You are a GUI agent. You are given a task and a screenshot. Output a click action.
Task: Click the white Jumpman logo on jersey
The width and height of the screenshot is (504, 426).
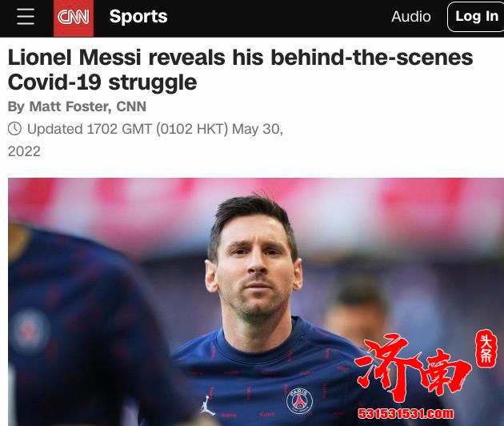tap(208, 405)
